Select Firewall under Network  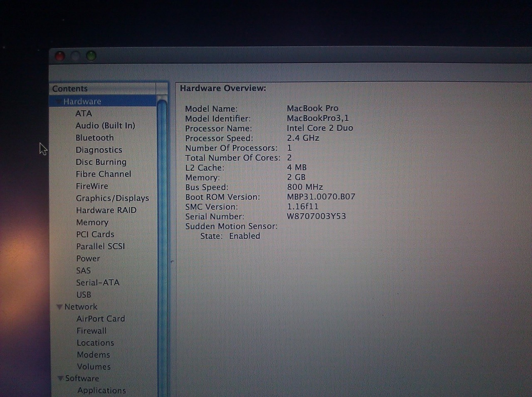pos(91,331)
